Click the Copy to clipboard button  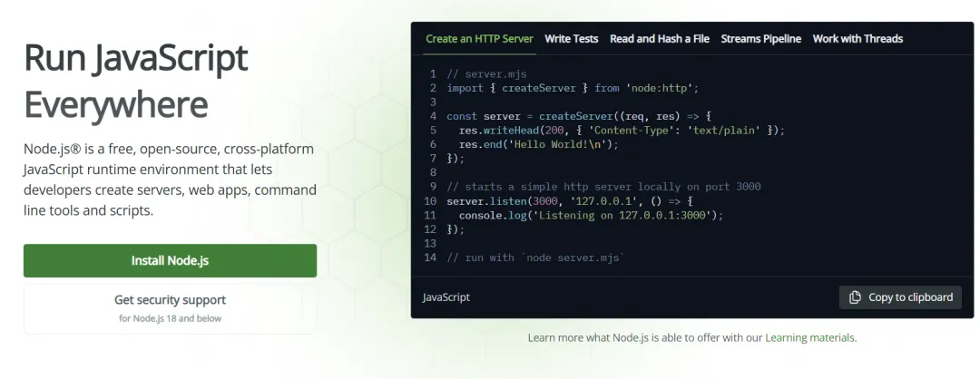900,297
